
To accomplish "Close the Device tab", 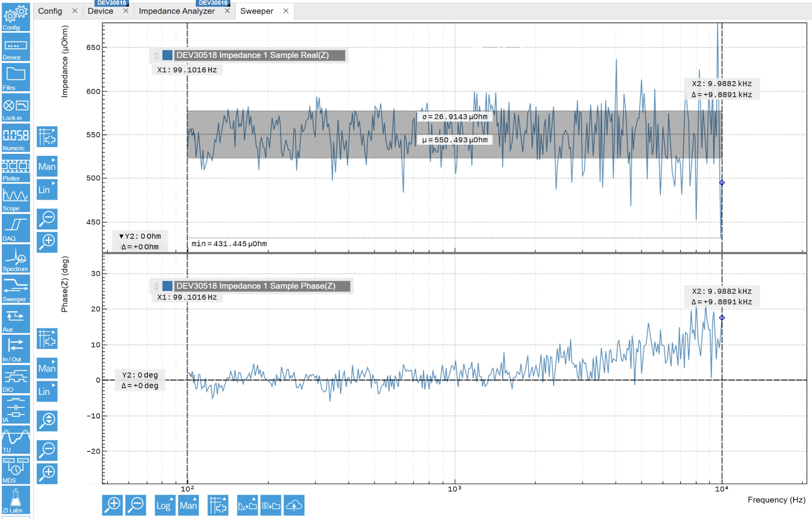I will point(126,11).
